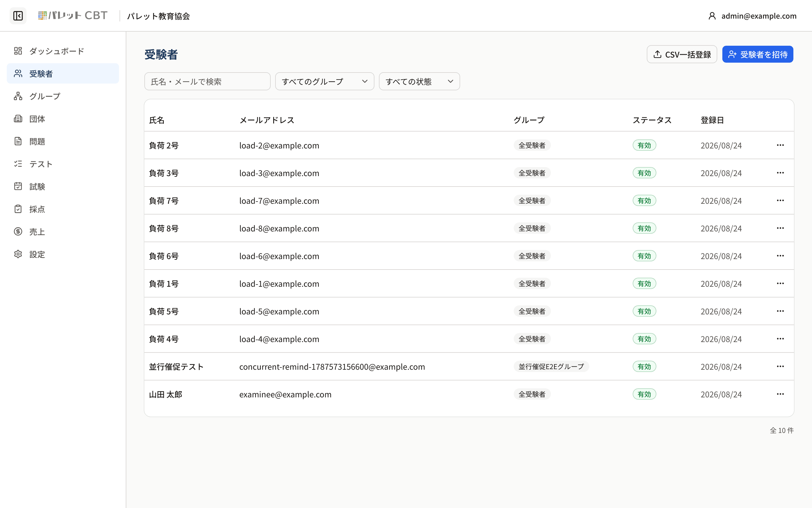812x508 pixels.
Task: Click the 全受験者 badge in 負荷 5号 row
Action: click(532, 311)
